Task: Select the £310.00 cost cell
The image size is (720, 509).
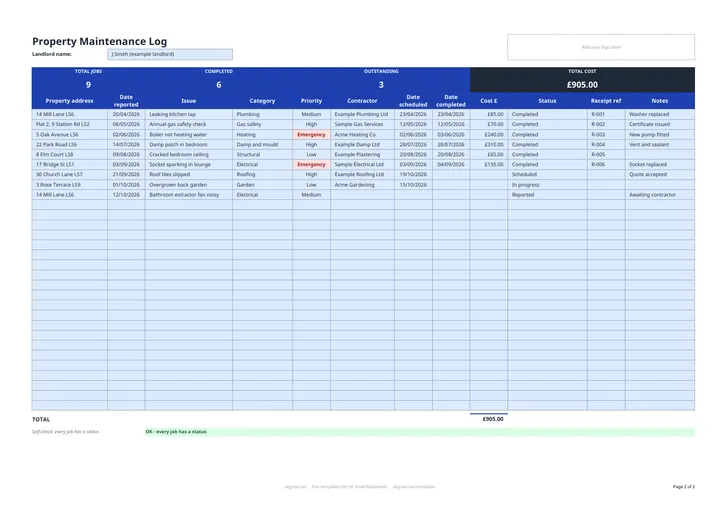Action: coord(489,144)
